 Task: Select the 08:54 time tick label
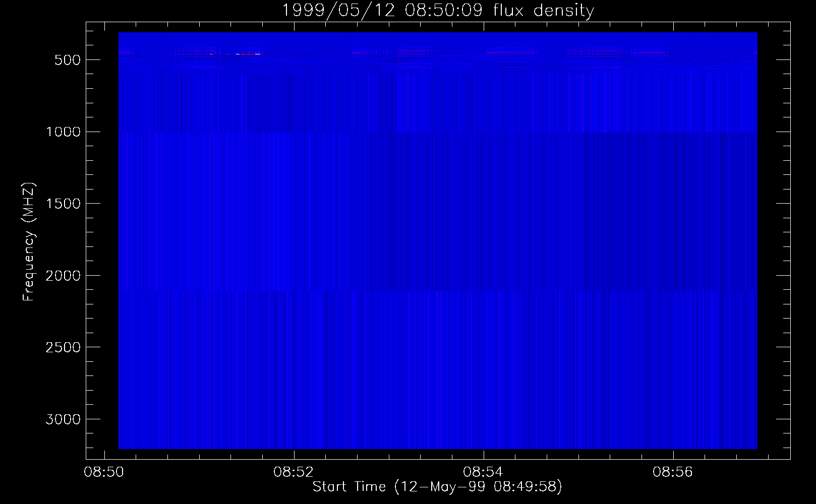point(483,472)
